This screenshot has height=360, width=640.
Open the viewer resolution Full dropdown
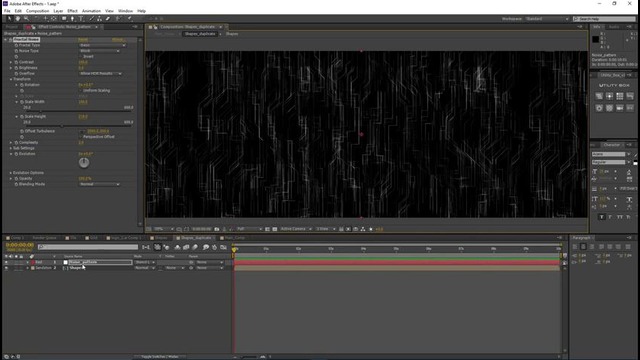point(249,229)
